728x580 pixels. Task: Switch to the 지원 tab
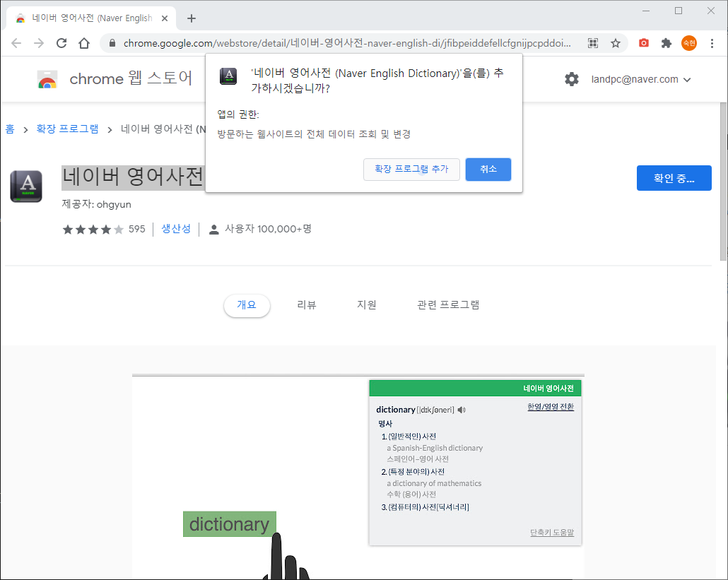pyautogui.click(x=366, y=305)
